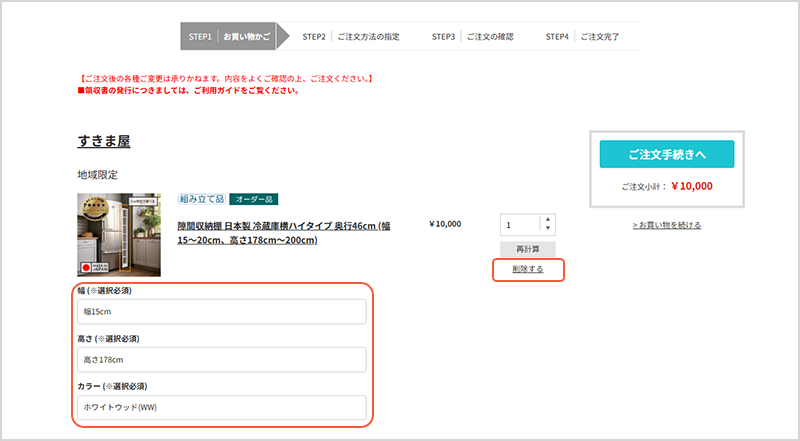Image resolution: width=800 pixels, height=441 pixels.
Task: Open the ご利用ガイド link in red notice
Action: click(220, 90)
